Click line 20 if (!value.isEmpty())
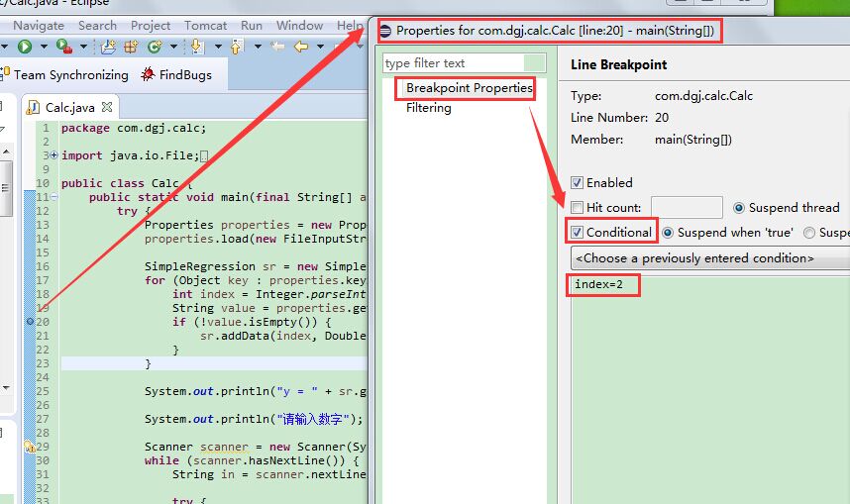Image resolution: width=850 pixels, height=504 pixels. 252,322
